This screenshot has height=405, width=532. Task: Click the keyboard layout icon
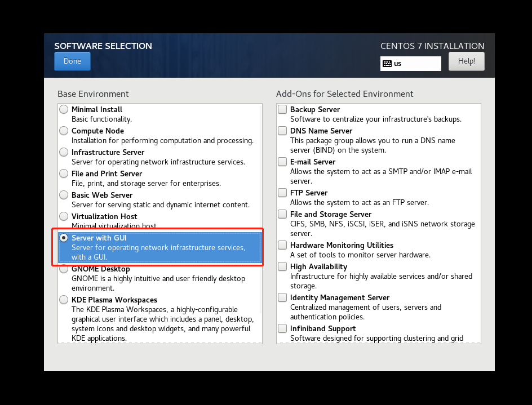(387, 64)
